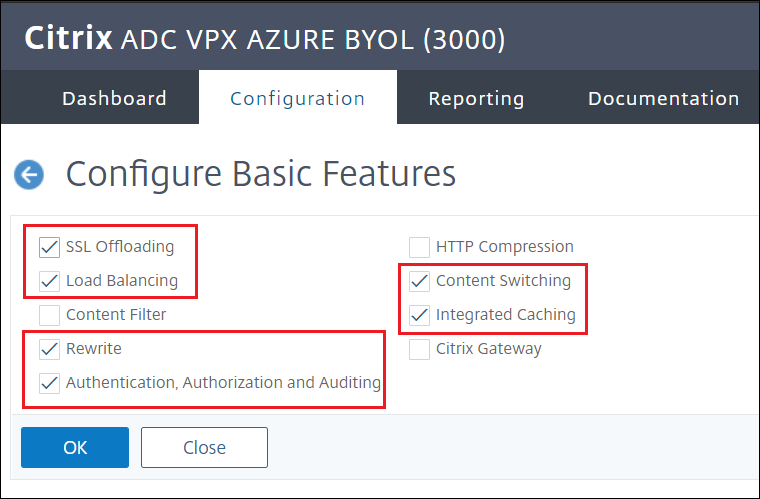Open the Dashboard tab
Viewport: 760px width, 499px height.
tap(114, 98)
